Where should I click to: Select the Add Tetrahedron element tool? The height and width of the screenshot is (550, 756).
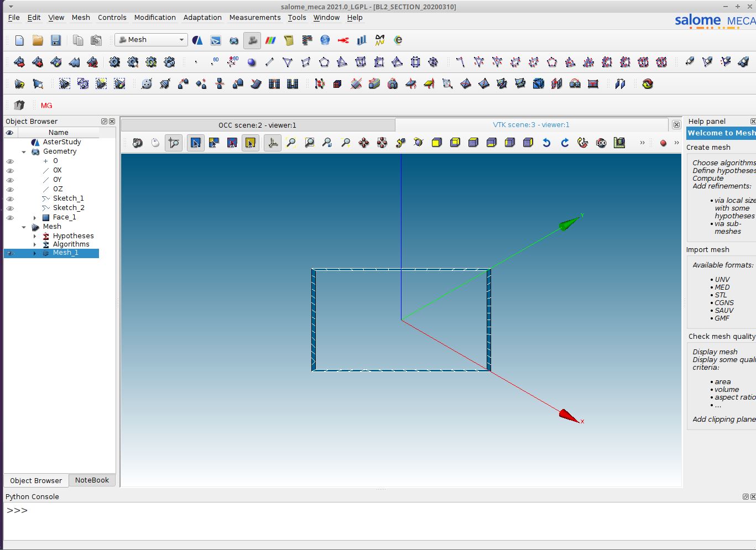(342, 62)
